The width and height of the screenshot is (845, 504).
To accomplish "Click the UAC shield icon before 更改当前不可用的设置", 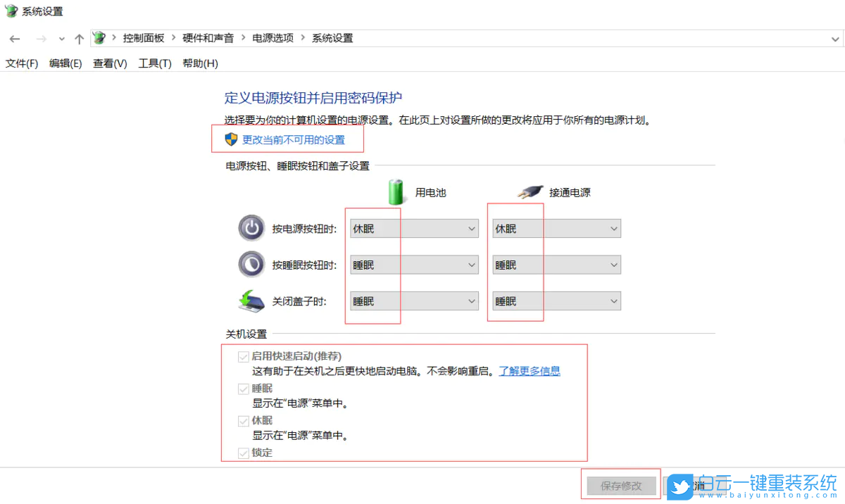I will (232, 139).
